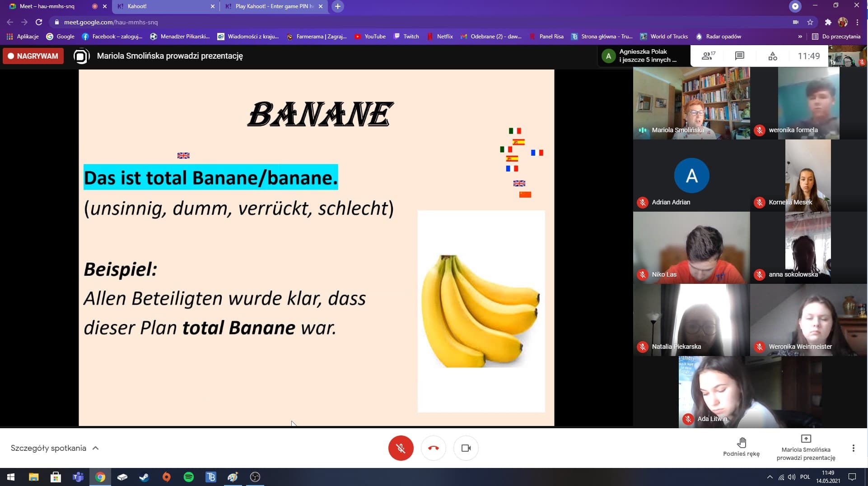Image resolution: width=868 pixels, height=486 pixels.
Task: Open Aplikacje bookmarks shortcut
Action: click(23, 37)
